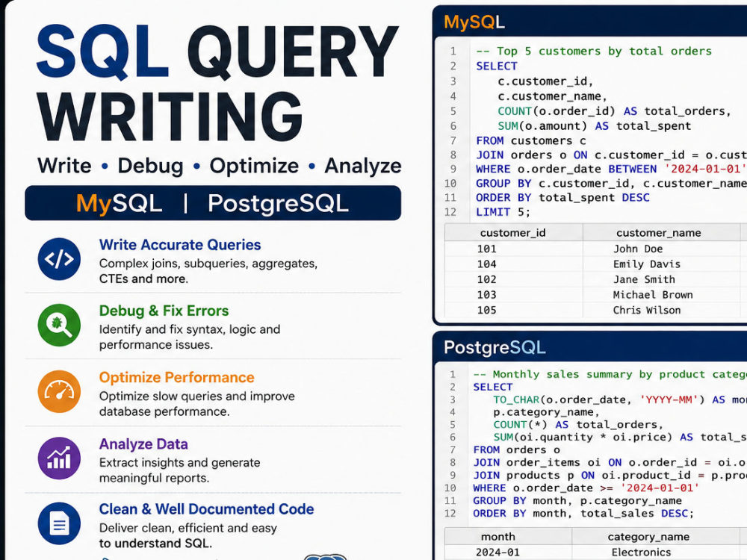
Task: Click the month column header
Action: (x=498, y=537)
